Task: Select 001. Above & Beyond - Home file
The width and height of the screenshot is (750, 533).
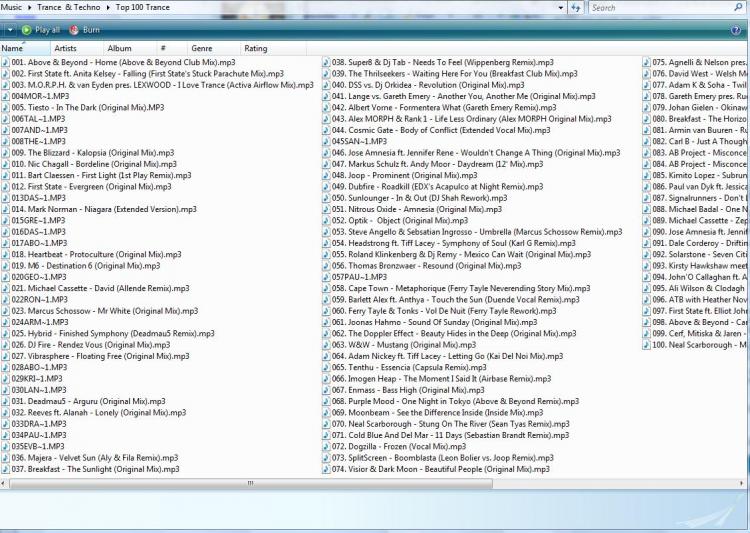Action: [x=119, y=62]
